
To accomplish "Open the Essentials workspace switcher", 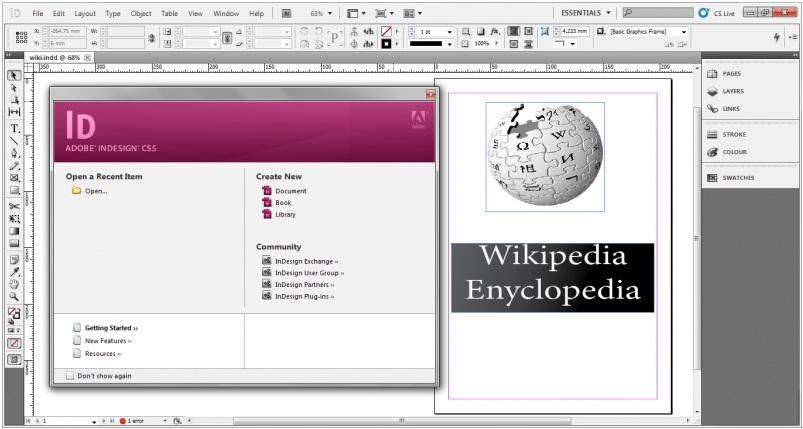I will [x=584, y=13].
